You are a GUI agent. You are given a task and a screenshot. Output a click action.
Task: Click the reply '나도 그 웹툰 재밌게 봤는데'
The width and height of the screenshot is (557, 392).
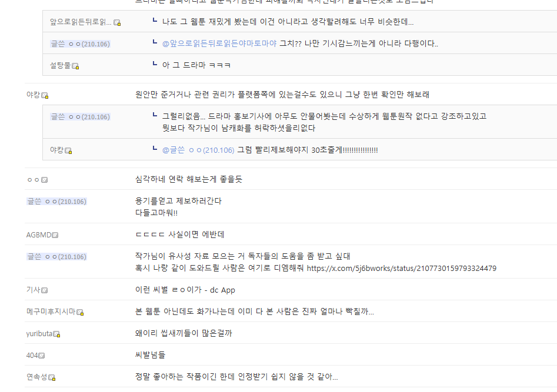pos(288,22)
